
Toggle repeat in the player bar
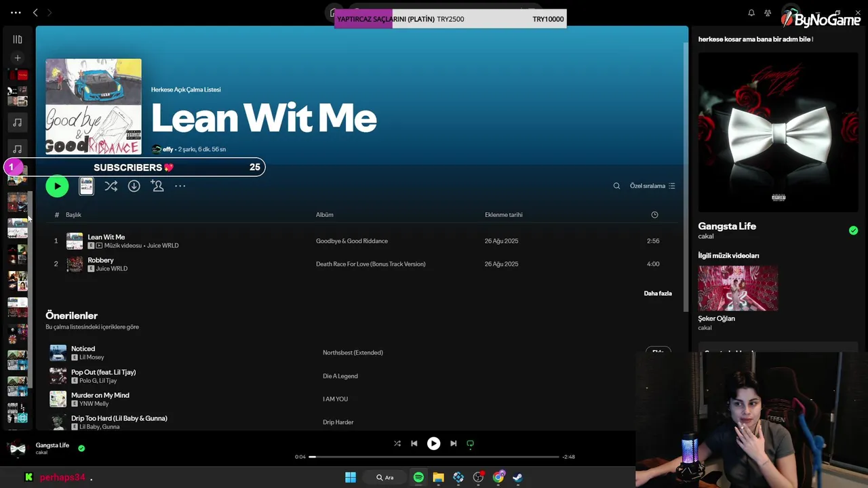(470, 443)
